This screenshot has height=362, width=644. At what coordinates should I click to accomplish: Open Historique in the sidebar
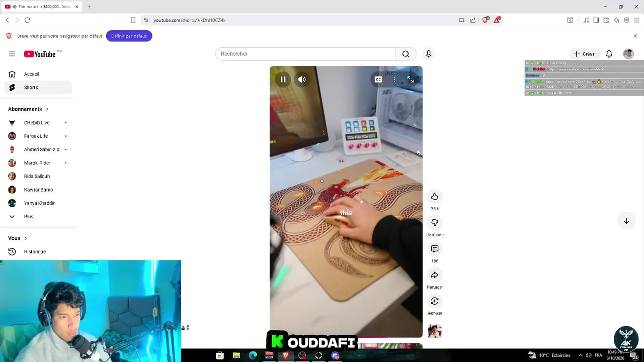point(38,252)
